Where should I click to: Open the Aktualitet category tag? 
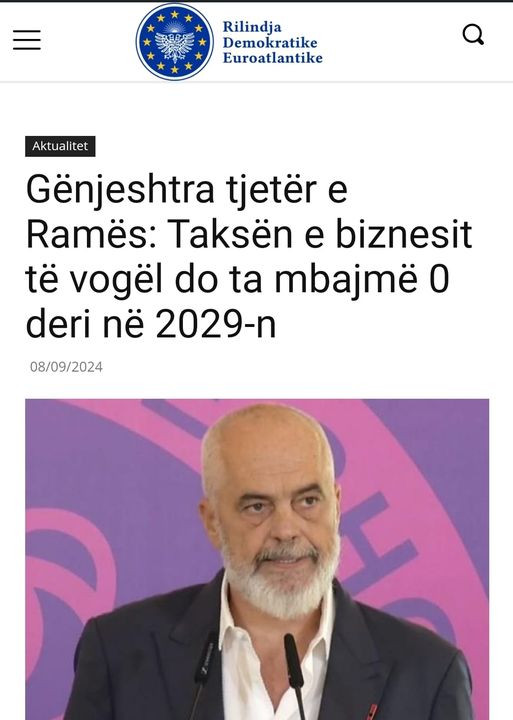click(60, 146)
